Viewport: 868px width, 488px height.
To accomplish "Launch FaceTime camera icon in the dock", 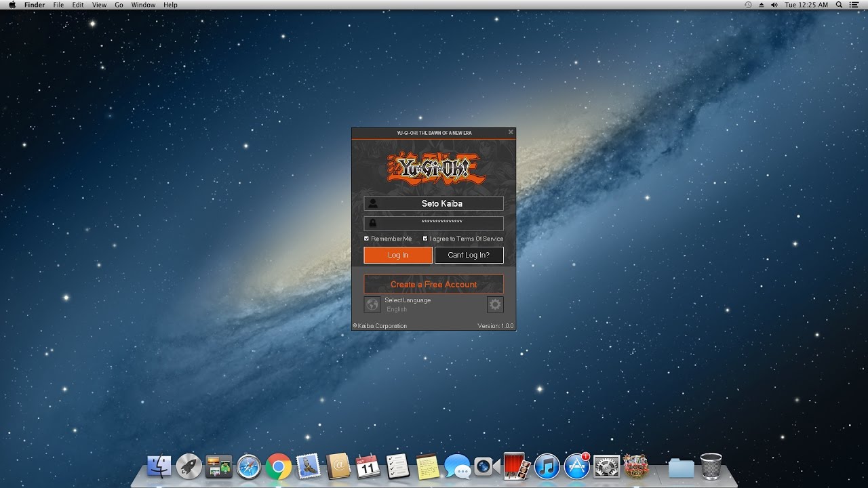I will pyautogui.click(x=487, y=466).
